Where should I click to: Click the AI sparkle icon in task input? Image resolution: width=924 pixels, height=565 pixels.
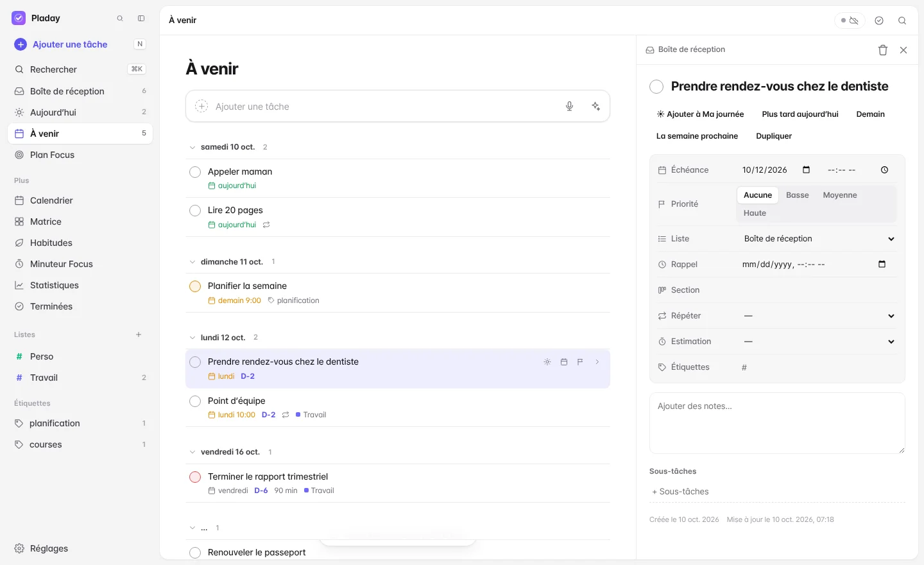596,107
